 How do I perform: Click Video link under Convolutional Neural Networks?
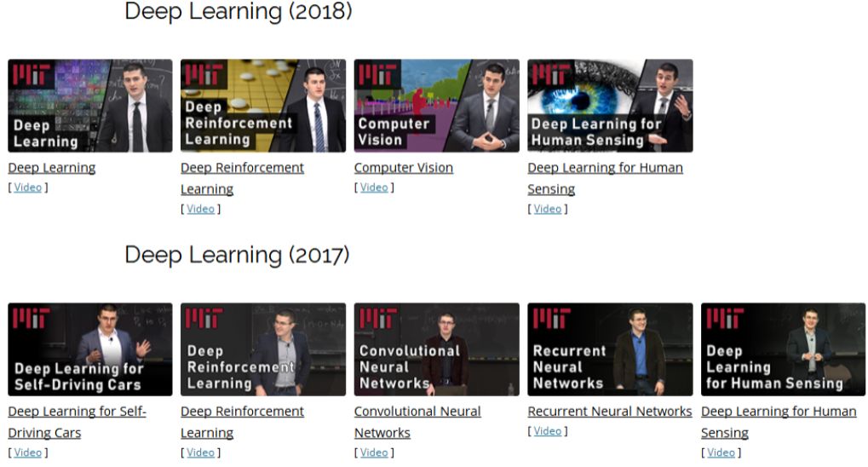pos(374,453)
